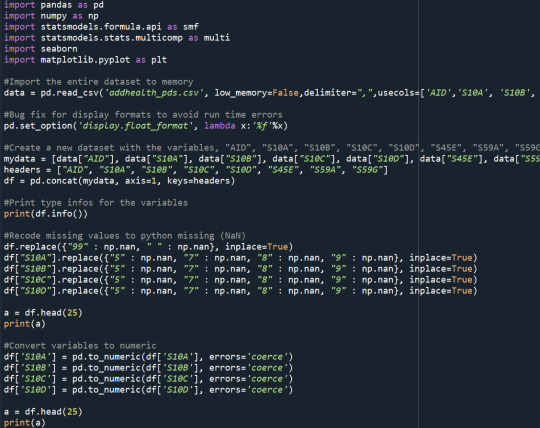Click the 'keys=headers' argument
Viewport: 540px width, 428px height.
click(x=199, y=181)
